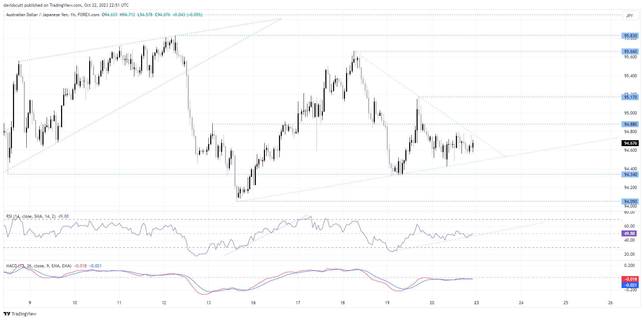The image size is (644, 320).
Task: Click the 95.400 price axis tick
Action: pos(630,76)
